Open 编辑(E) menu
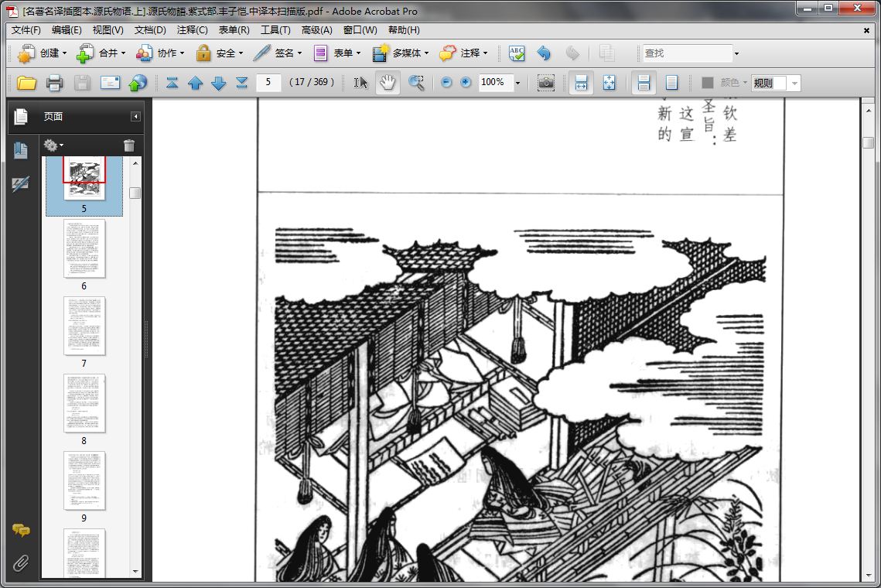The height and width of the screenshot is (588, 881). pos(67,30)
